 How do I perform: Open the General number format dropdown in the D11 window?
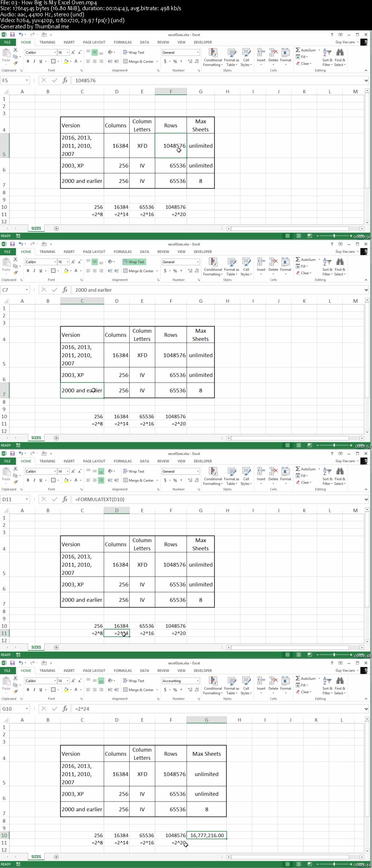point(198,471)
